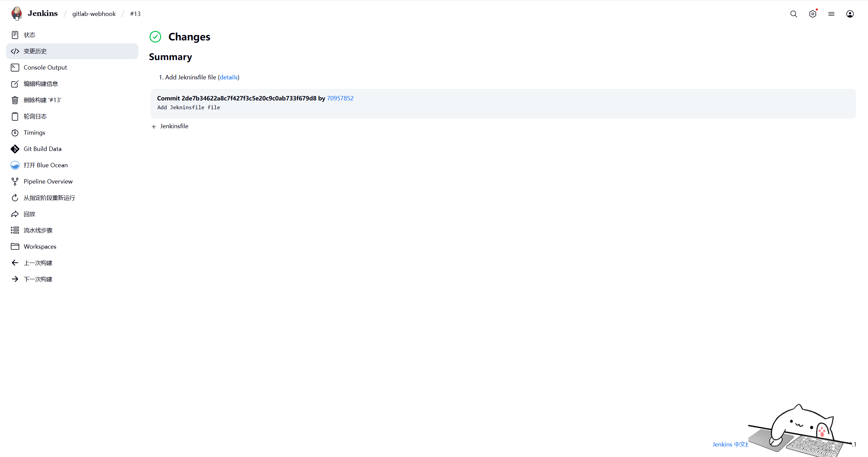Open gitlab-webhook breadcrumb
This screenshot has height=457, width=868.
tap(94, 14)
